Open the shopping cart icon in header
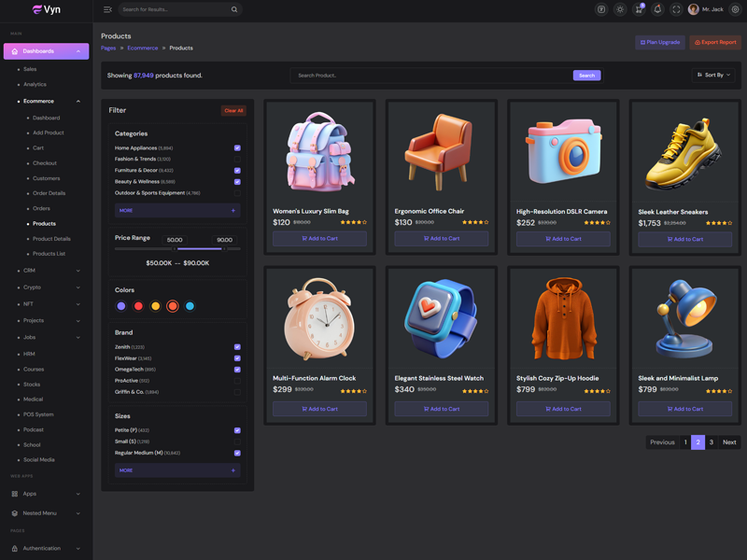The image size is (747, 560). coord(639,9)
